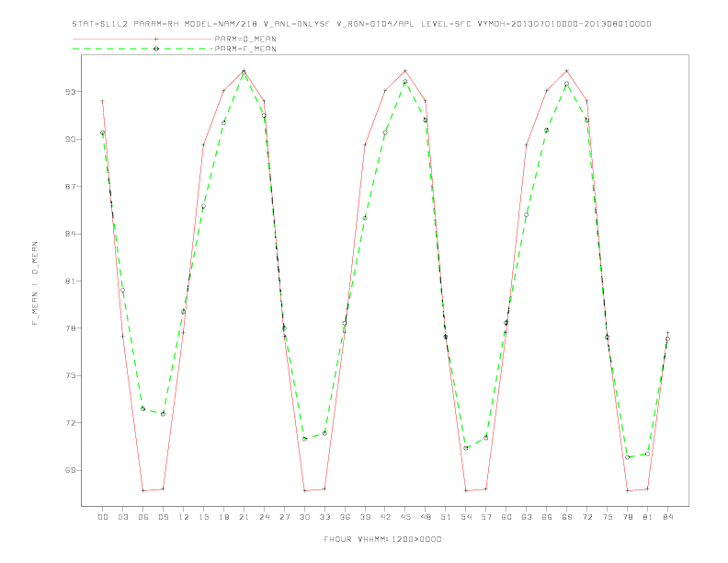Click the x-axis tick label 00
728x563 pixels.
pyautogui.click(x=103, y=517)
